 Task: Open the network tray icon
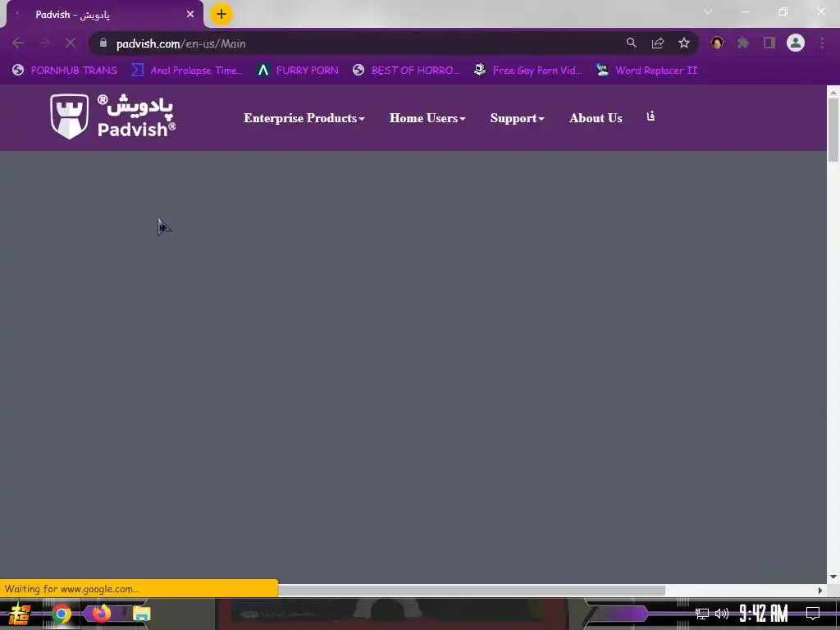tap(702, 614)
